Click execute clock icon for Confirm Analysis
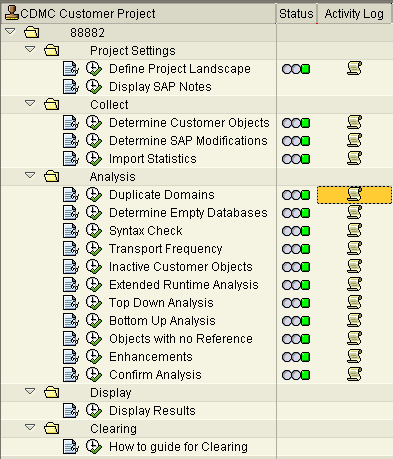Screen dimensions: 393x459 94,374
